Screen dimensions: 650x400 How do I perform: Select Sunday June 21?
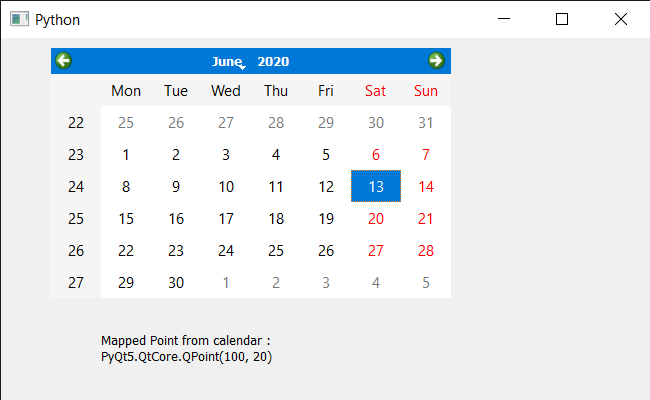(x=426, y=218)
